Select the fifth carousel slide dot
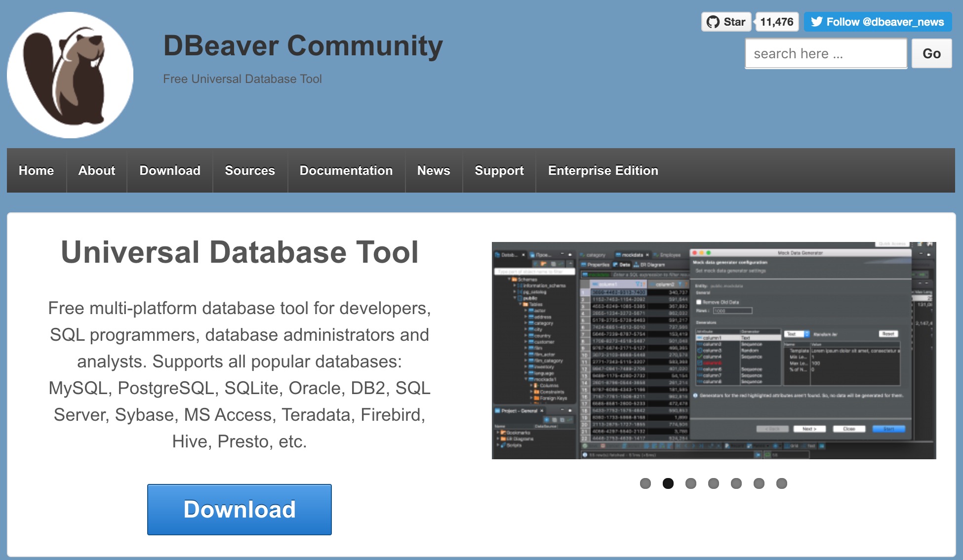The height and width of the screenshot is (560, 963). point(736,483)
